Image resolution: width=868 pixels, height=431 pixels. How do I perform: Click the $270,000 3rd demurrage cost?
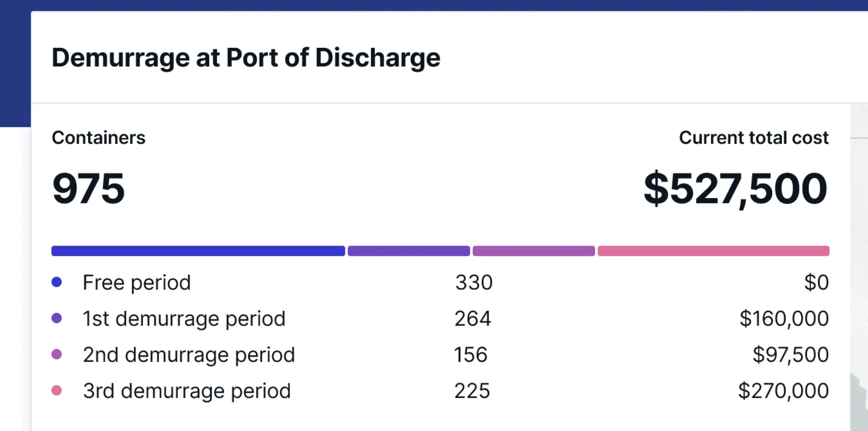point(784,391)
